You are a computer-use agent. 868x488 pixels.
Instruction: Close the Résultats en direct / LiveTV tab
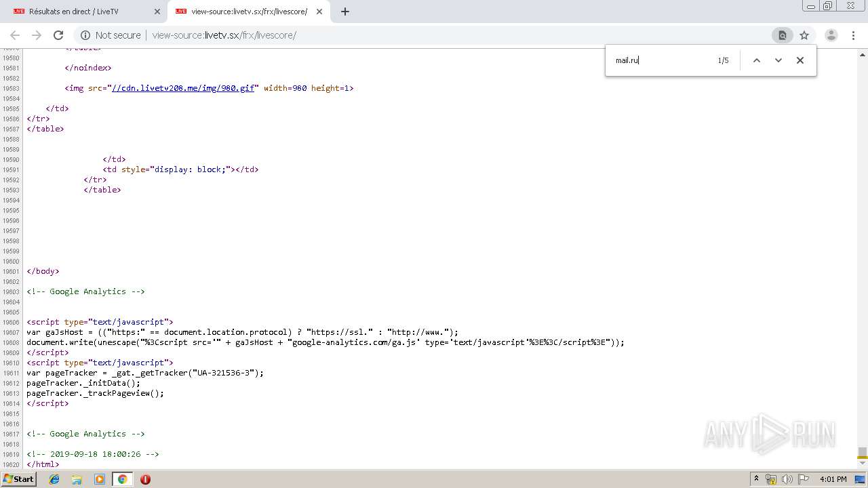157,12
